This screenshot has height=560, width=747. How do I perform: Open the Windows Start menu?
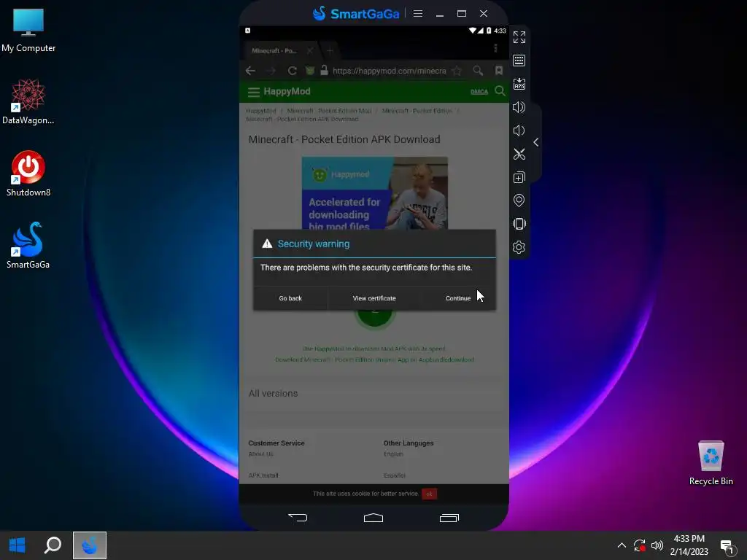(x=18, y=545)
